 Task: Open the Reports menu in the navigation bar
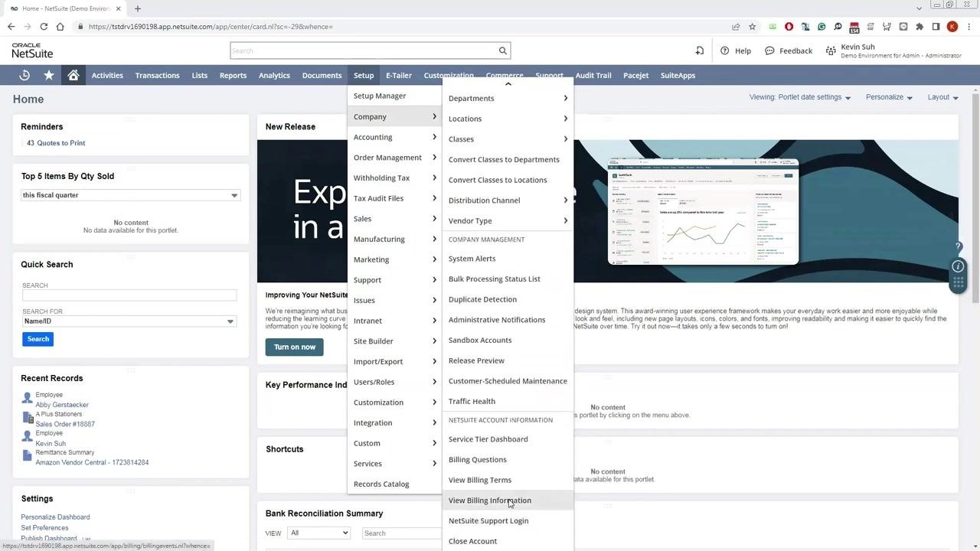(x=233, y=75)
